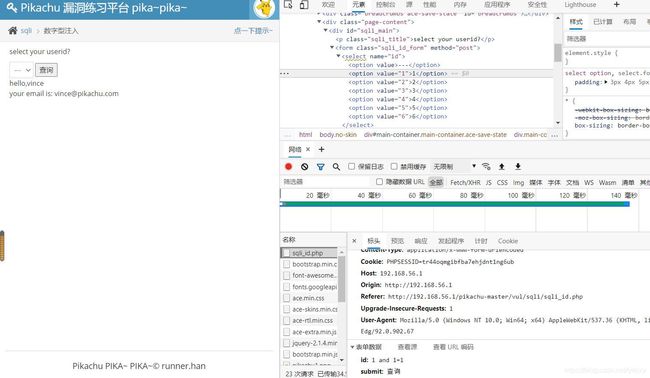The height and width of the screenshot is (378, 650).
Task: Click 查看 URL 编码 link
Action: click(453, 347)
